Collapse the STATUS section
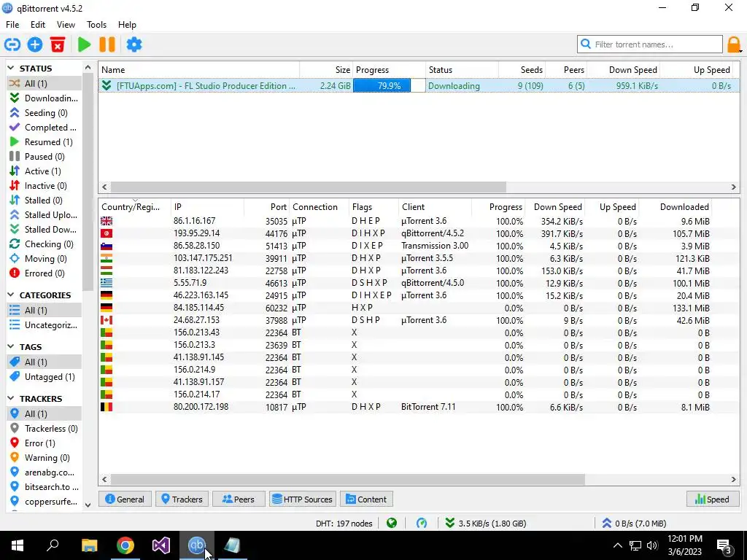Viewport: 747px width, 560px height. click(x=11, y=68)
